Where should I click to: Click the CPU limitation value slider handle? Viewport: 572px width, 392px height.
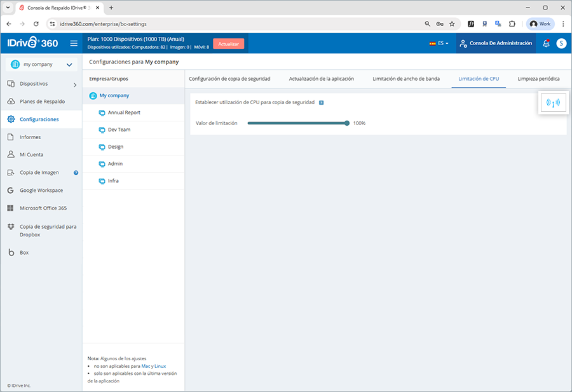tap(347, 123)
